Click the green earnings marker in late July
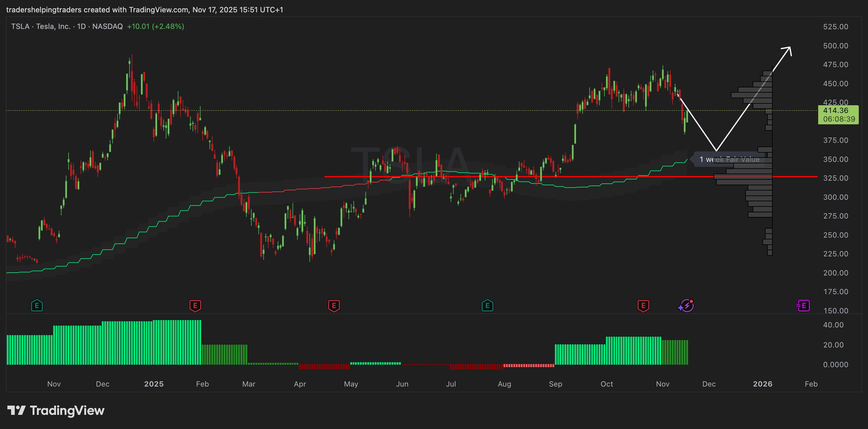 coord(487,306)
